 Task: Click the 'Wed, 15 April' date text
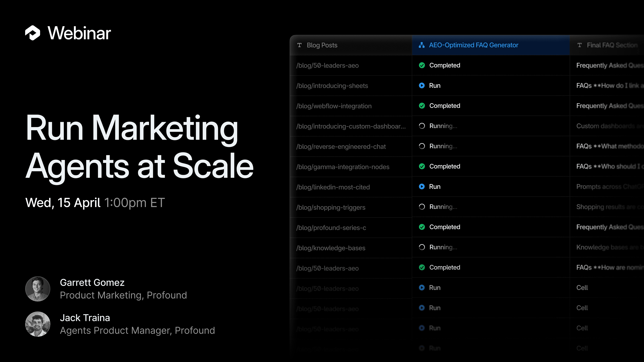pyautogui.click(x=63, y=203)
